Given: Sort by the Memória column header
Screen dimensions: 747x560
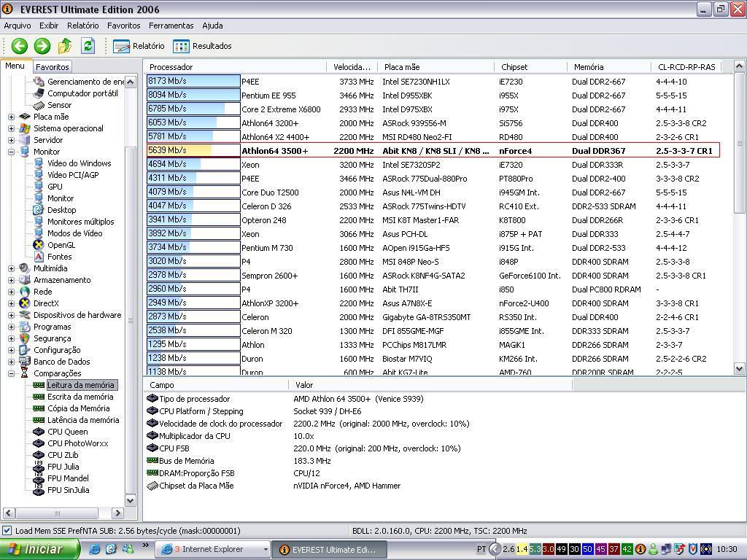Looking at the screenshot, I should (608, 67).
